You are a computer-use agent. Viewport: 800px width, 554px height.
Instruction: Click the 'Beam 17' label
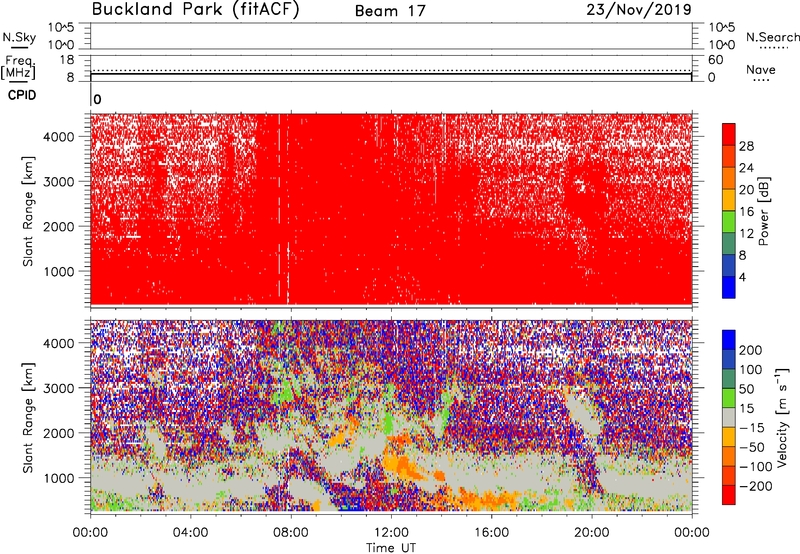(390, 11)
